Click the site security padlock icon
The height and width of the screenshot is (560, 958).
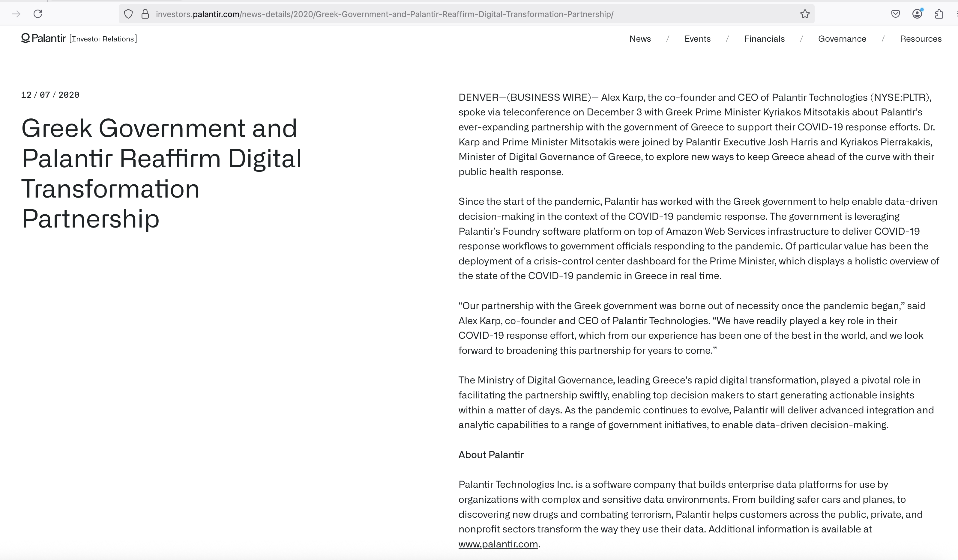pos(145,14)
